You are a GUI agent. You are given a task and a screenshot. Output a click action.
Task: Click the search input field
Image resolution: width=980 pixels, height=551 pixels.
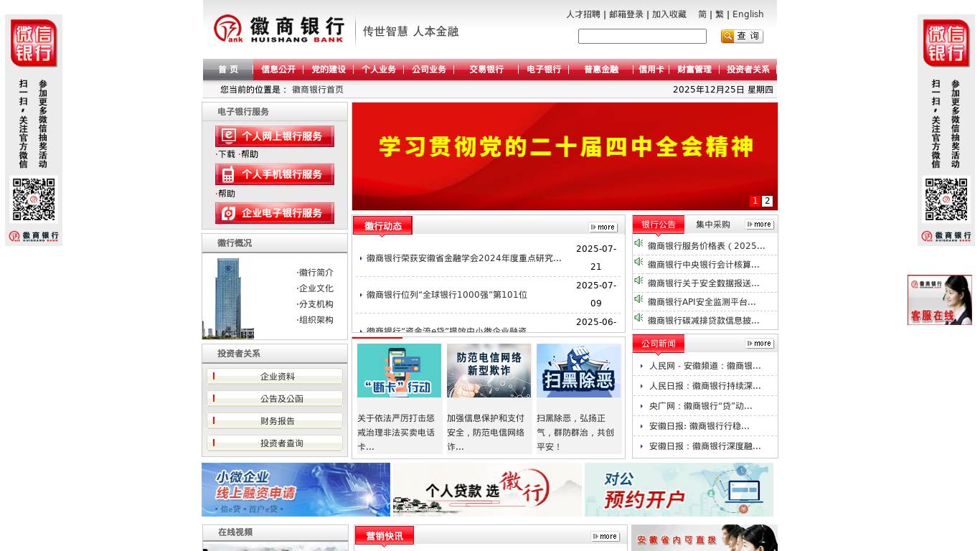[x=642, y=36]
